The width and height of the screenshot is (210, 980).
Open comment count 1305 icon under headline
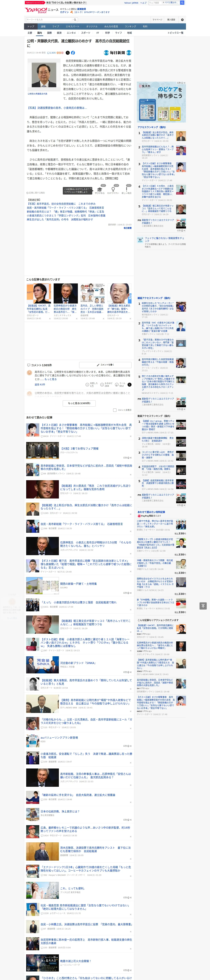[52, 53]
